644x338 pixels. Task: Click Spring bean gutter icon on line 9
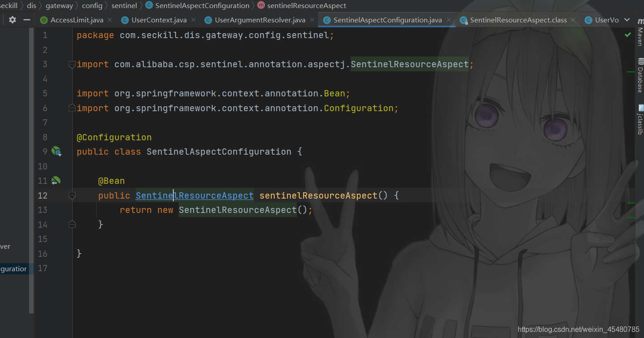(x=56, y=152)
